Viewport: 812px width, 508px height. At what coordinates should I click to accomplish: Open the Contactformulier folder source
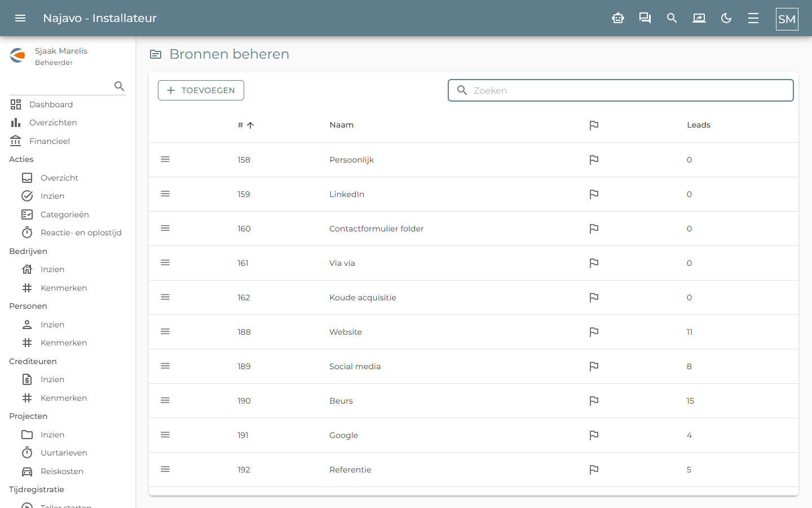(376, 229)
